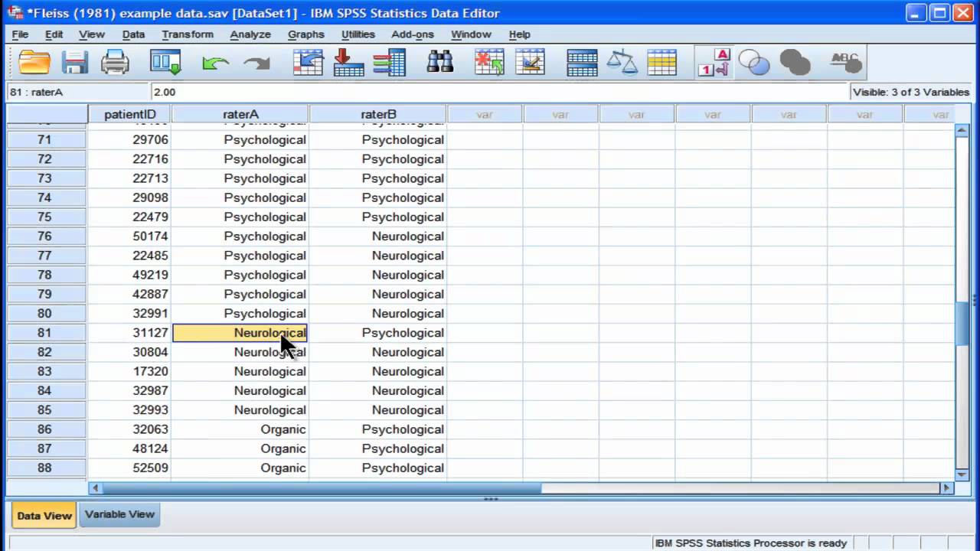Open Weight Cases scales icon
Viewport: 980px width, 551px height.
(622, 62)
